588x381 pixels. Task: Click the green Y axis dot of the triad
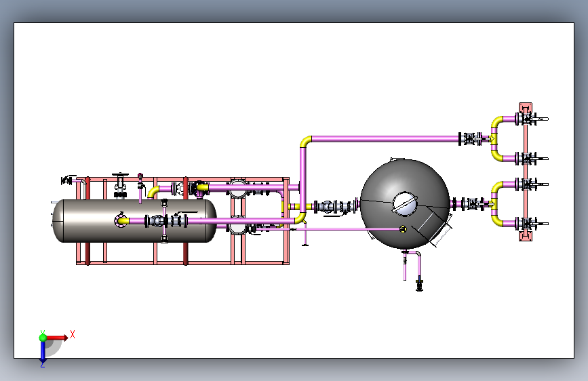(x=43, y=338)
